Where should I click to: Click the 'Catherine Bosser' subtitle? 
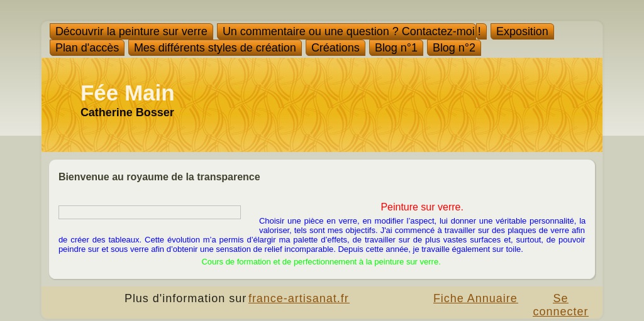tap(127, 112)
